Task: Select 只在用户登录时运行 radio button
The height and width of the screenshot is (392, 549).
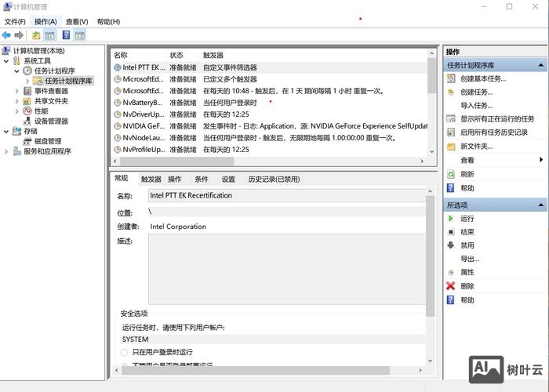Action: [124, 352]
